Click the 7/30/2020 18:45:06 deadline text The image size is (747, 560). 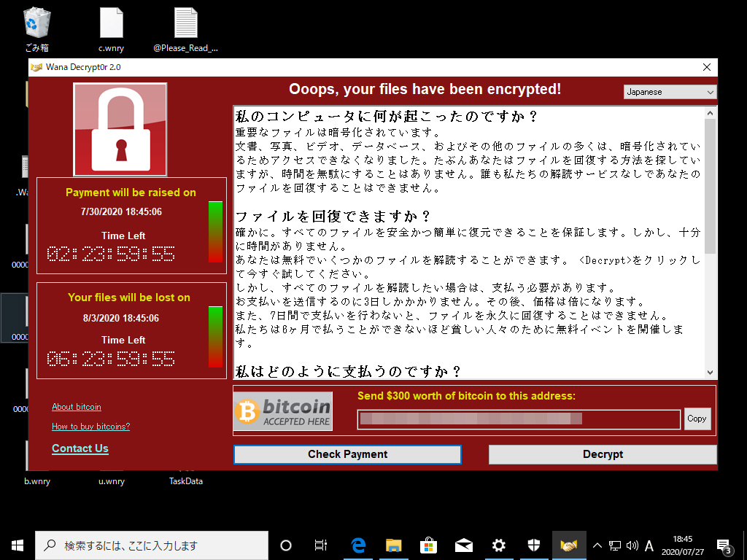point(121,212)
